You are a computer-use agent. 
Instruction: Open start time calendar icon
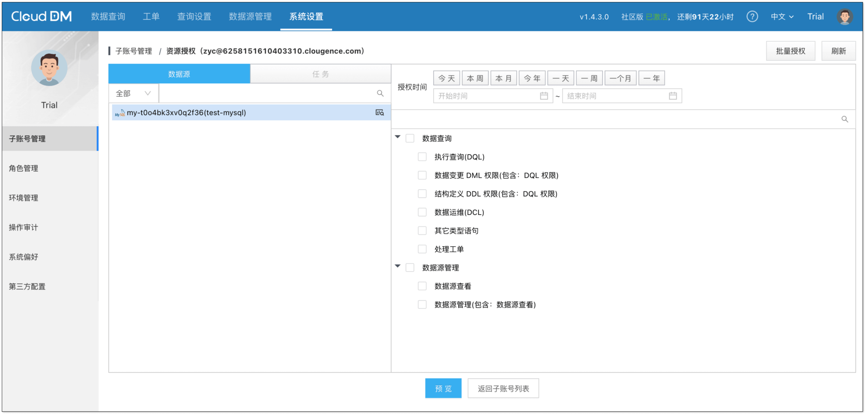click(544, 96)
